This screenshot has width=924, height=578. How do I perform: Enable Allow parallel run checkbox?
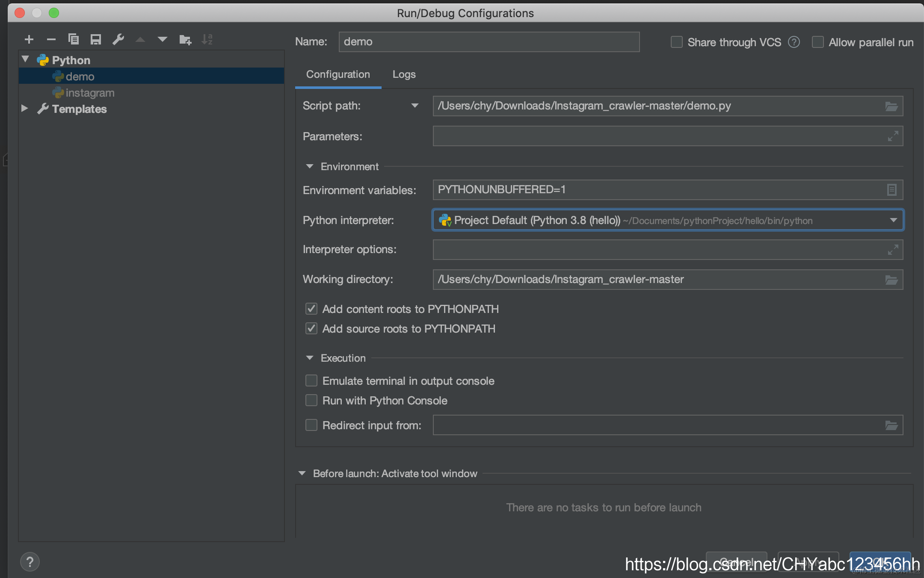click(817, 42)
